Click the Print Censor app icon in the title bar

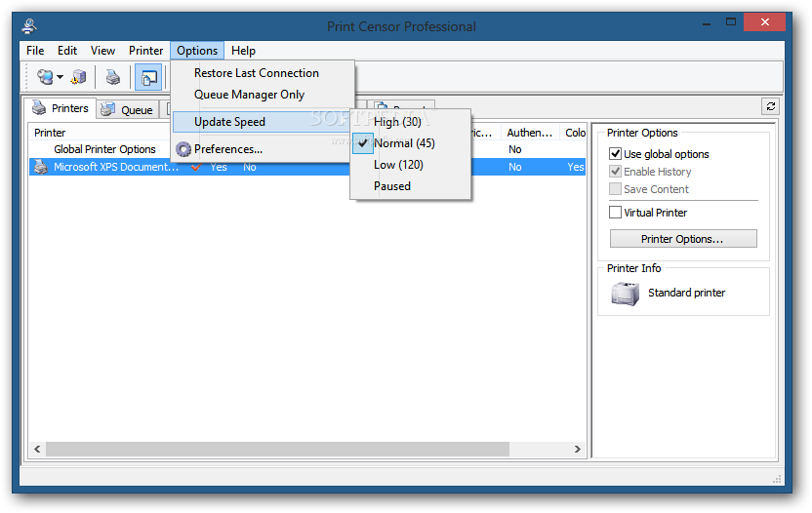[x=29, y=26]
